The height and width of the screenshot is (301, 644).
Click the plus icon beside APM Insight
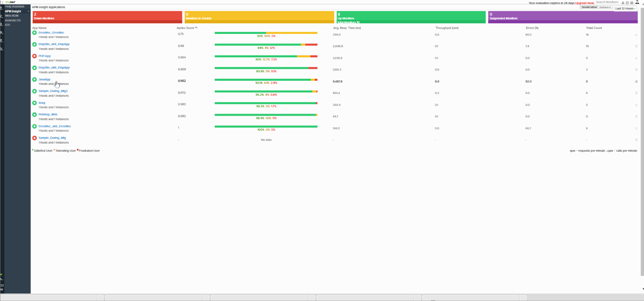pos(28,11)
